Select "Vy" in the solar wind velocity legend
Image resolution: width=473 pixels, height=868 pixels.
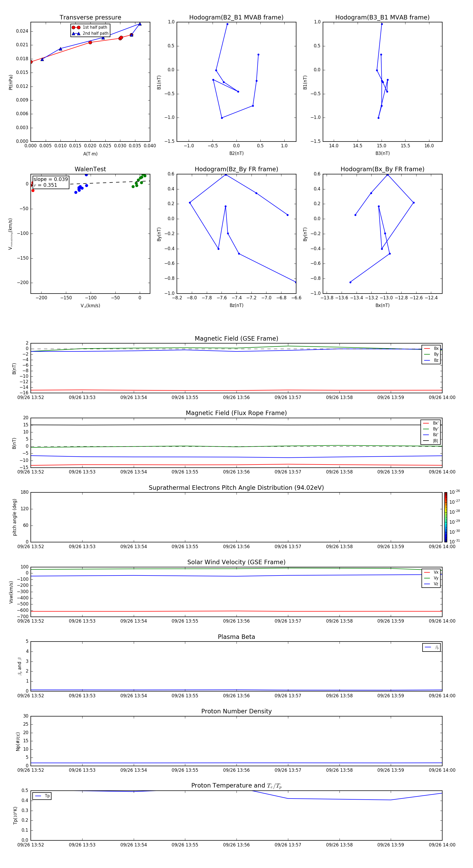431,578
